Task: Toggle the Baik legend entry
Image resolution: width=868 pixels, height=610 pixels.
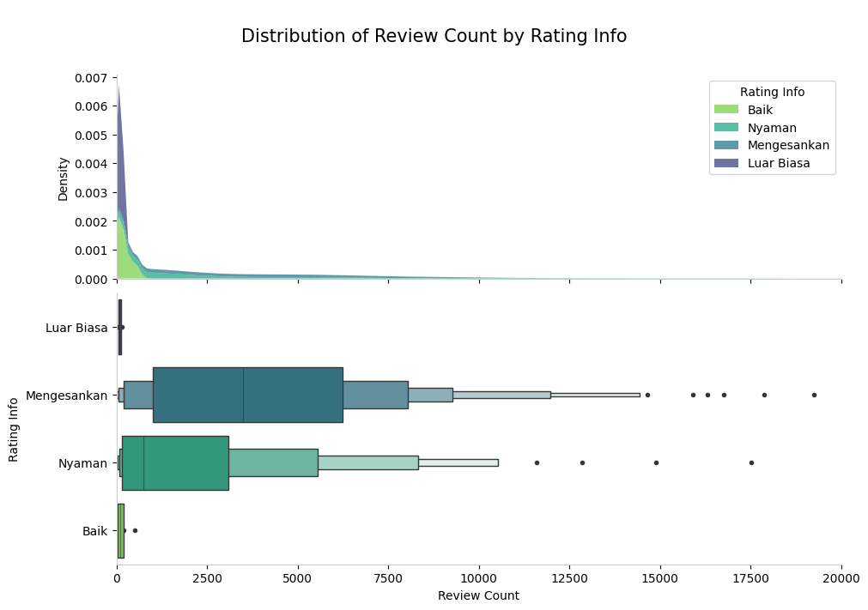Action: [x=760, y=109]
